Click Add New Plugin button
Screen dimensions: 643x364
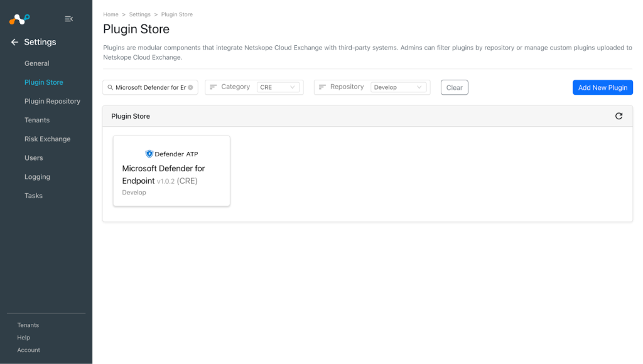click(x=603, y=87)
